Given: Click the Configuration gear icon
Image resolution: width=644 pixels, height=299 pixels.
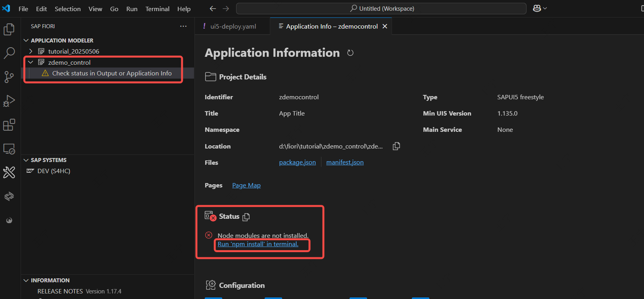Looking at the screenshot, I should click(211, 285).
